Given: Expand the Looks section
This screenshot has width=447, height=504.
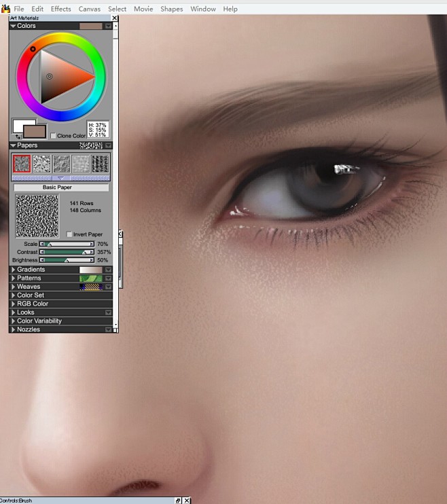Looking at the screenshot, I should (x=13, y=312).
